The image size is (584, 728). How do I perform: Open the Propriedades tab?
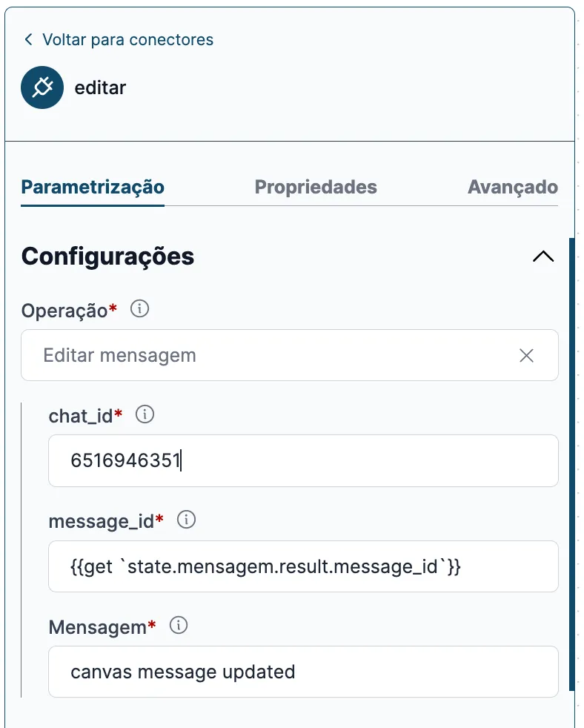pos(316,187)
